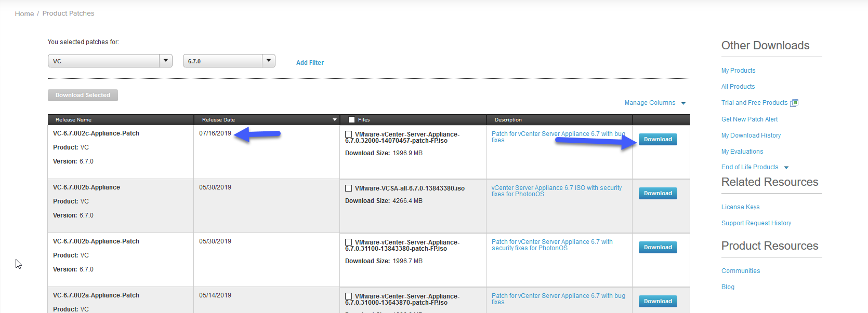Viewport: 868px width, 313px height.
Task: Open the 6.7.0U2c patch bug fixes description
Action: click(558, 137)
